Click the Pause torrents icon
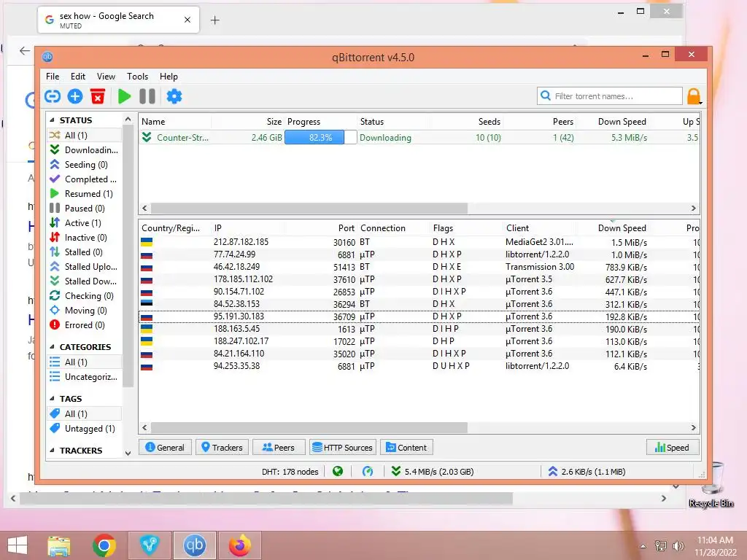The image size is (747, 560). click(147, 97)
